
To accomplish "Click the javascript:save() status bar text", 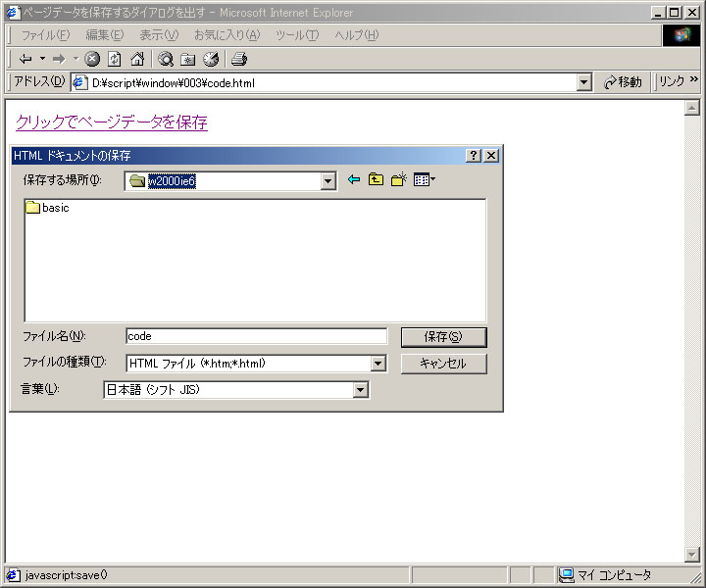I will 67,575.
